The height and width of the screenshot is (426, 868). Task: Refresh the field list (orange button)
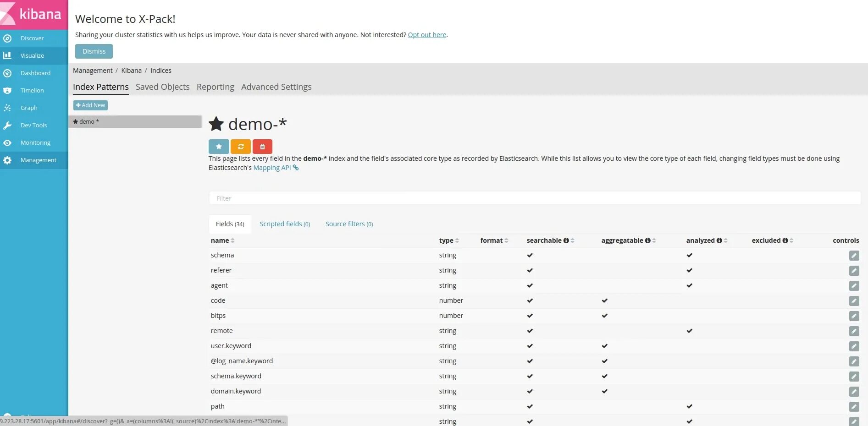(241, 147)
